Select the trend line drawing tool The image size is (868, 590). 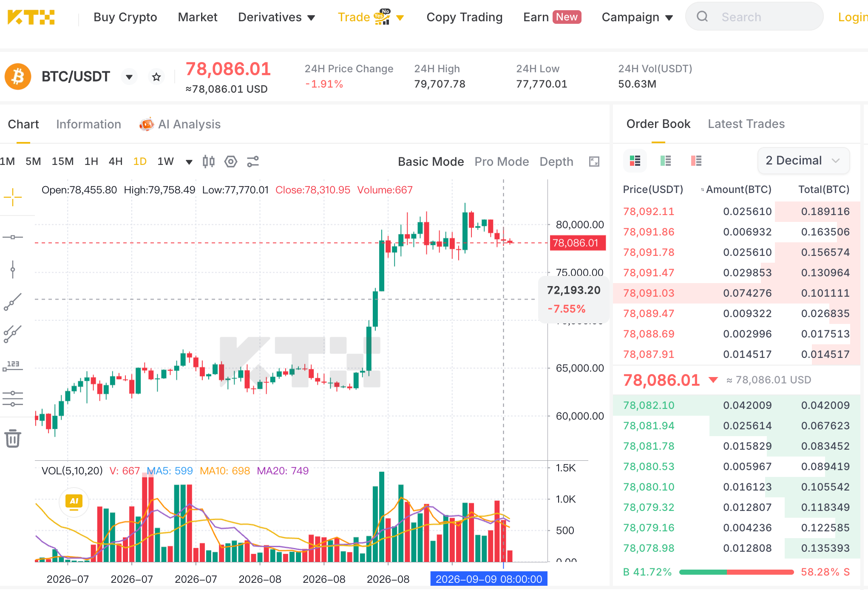click(x=13, y=302)
